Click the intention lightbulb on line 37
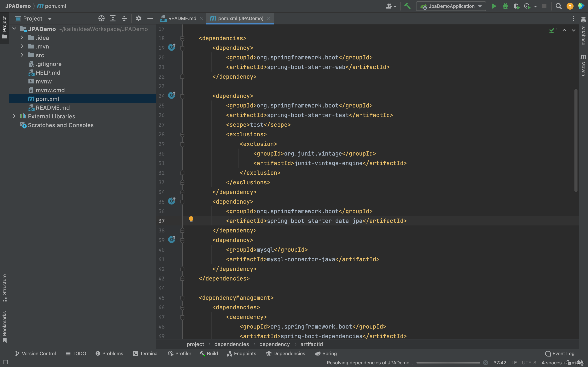 click(x=191, y=219)
